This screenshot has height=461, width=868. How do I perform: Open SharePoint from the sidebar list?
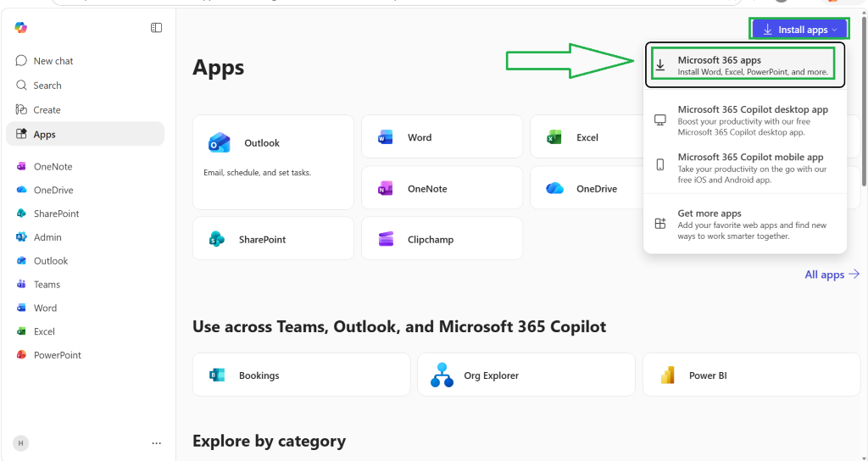(x=86, y=214)
